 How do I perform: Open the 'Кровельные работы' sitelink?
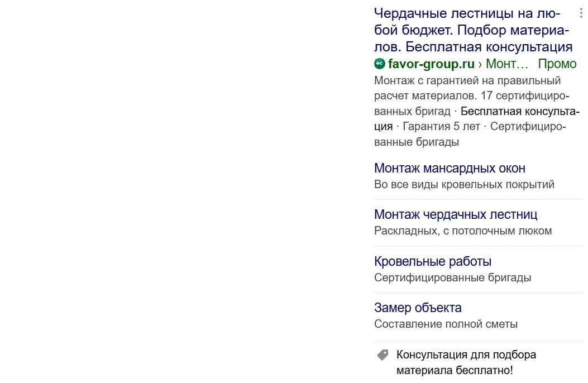point(433,261)
